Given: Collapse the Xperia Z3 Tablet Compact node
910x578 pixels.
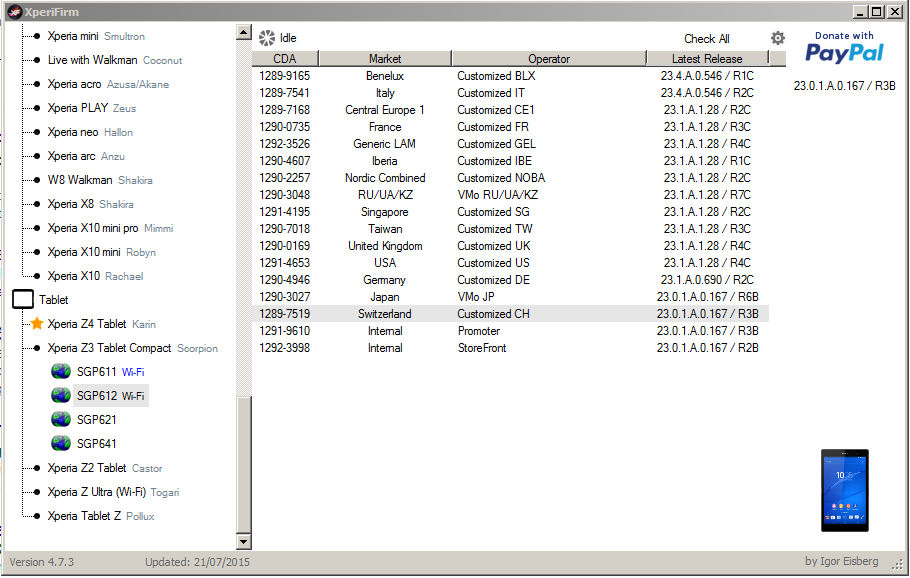Looking at the screenshot, I should coord(37,348).
